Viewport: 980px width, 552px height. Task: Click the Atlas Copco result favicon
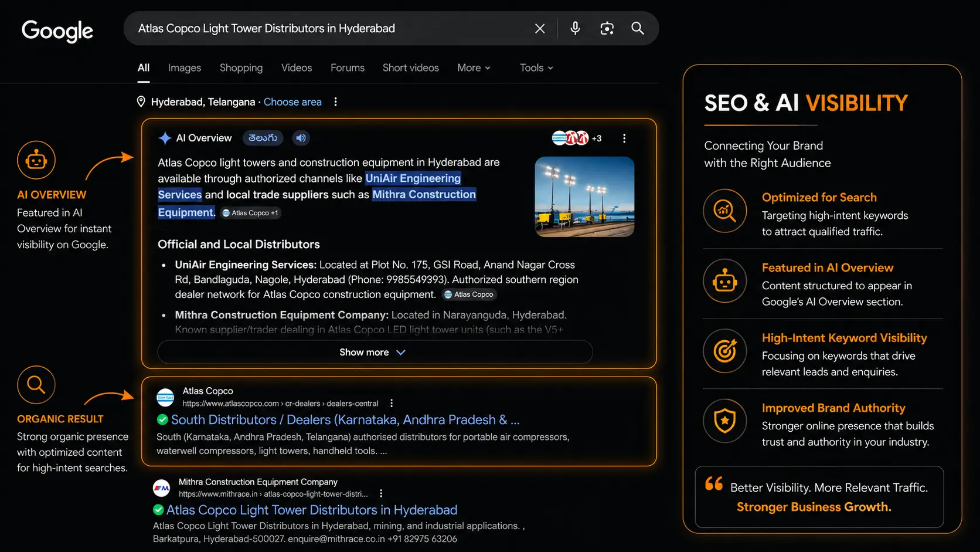(165, 397)
